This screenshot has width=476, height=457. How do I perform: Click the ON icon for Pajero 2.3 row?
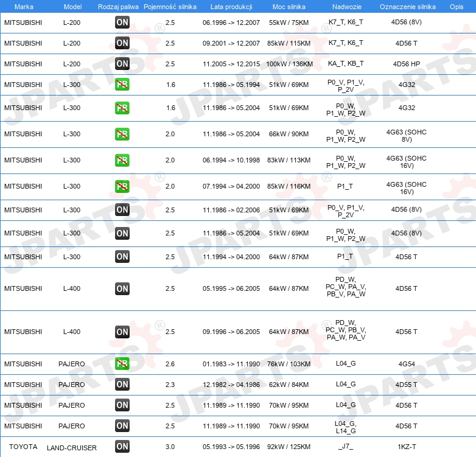click(x=122, y=384)
